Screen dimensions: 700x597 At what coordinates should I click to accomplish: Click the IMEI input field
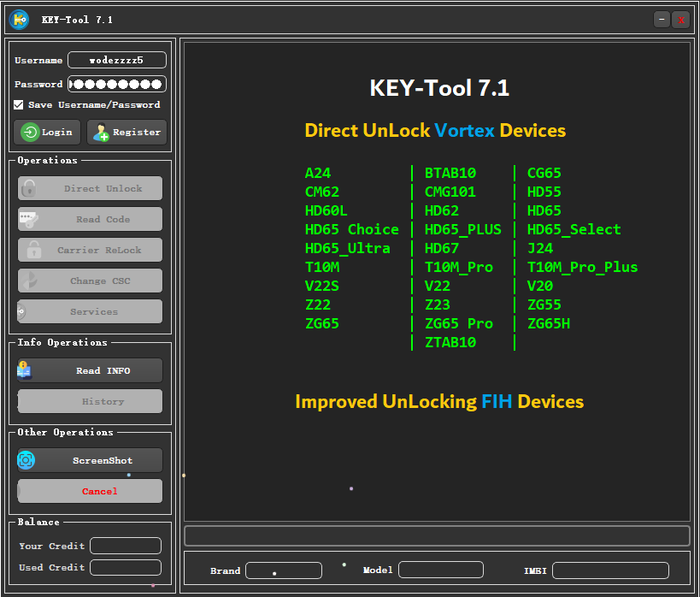[610, 570]
